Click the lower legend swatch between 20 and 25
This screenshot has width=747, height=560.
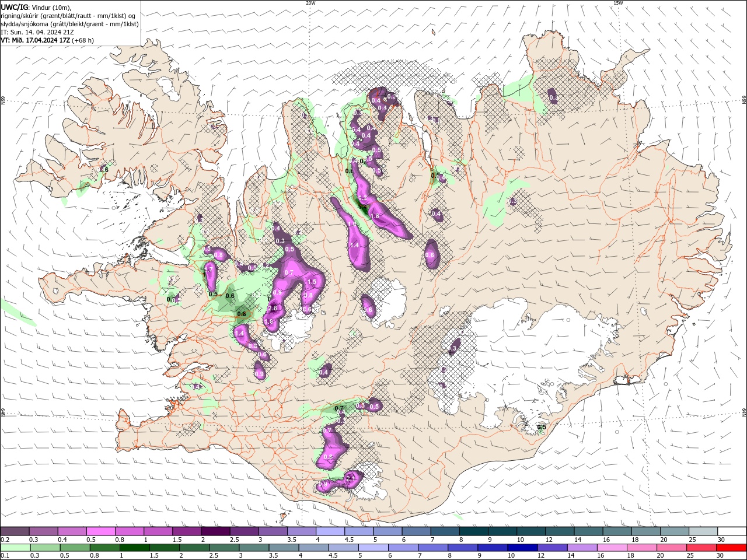point(672,548)
